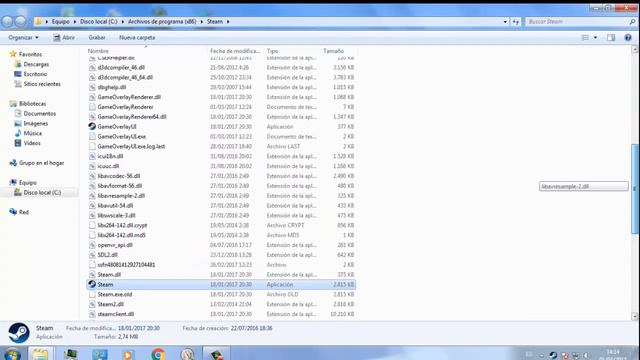Viewport: 640px width, 360px height.
Task: Select Disco local (C:) in navigation pane
Action: 42,192
